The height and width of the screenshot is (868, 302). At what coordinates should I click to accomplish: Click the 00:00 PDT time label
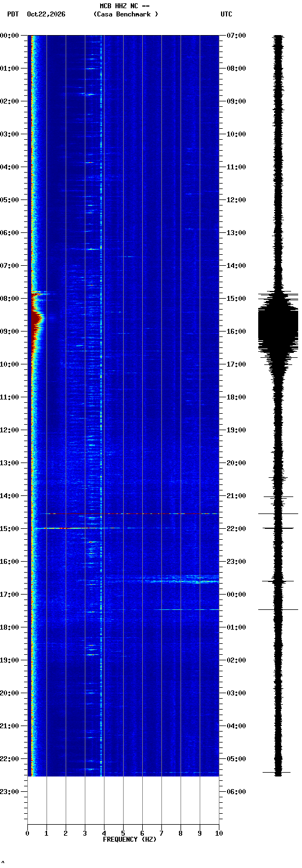click(10, 36)
